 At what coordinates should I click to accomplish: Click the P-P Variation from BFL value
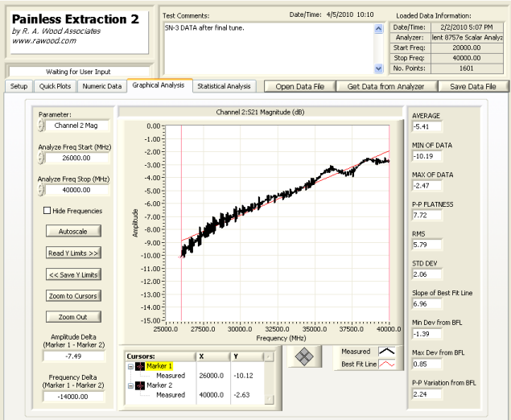427,394
